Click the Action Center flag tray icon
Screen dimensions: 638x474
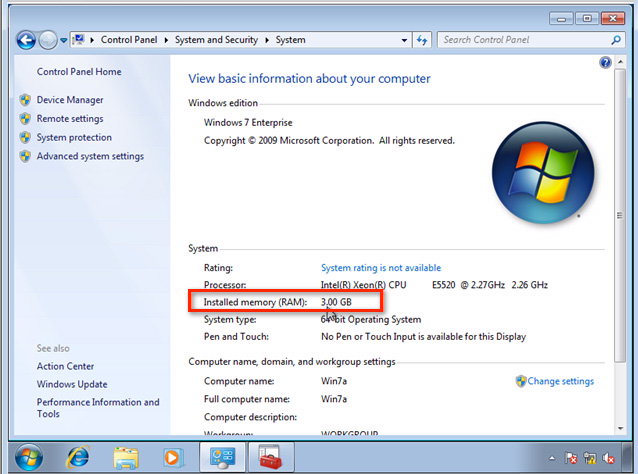tap(571, 458)
